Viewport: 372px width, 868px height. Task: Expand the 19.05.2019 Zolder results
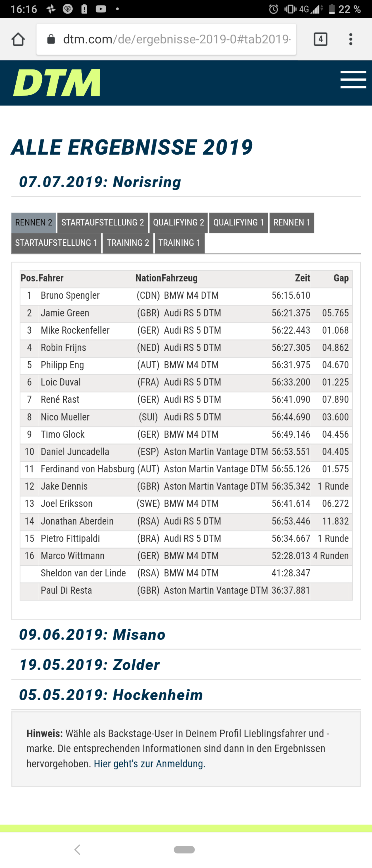pos(89,665)
